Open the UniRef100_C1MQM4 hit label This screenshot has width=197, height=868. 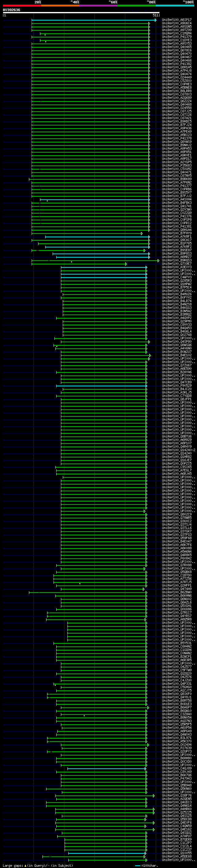(176, 33)
